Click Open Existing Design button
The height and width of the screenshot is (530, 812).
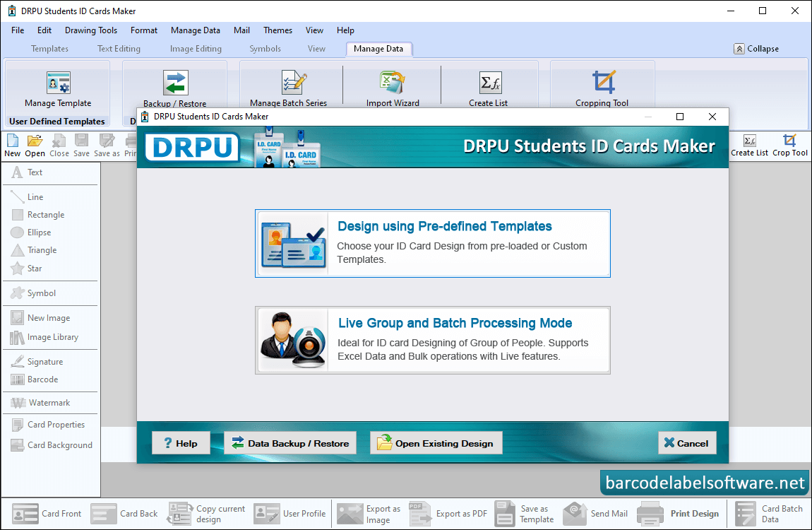tap(436, 443)
